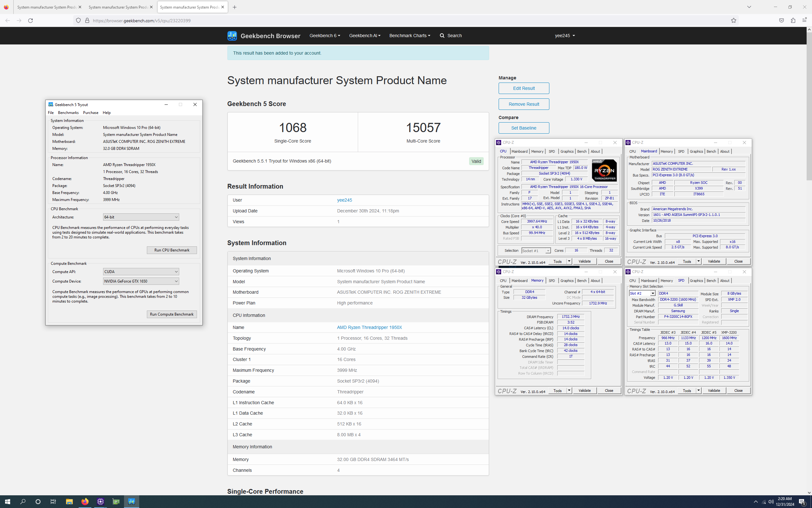The height and width of the screenshot is (508, 812).
Task: Open the yee245 account dropdown
Action: tap(565, 36)
